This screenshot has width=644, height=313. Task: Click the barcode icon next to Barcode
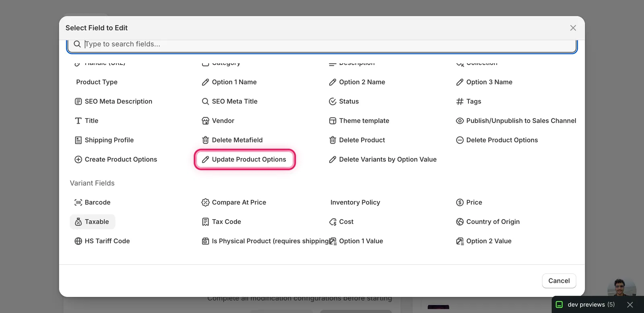(78, 203)
